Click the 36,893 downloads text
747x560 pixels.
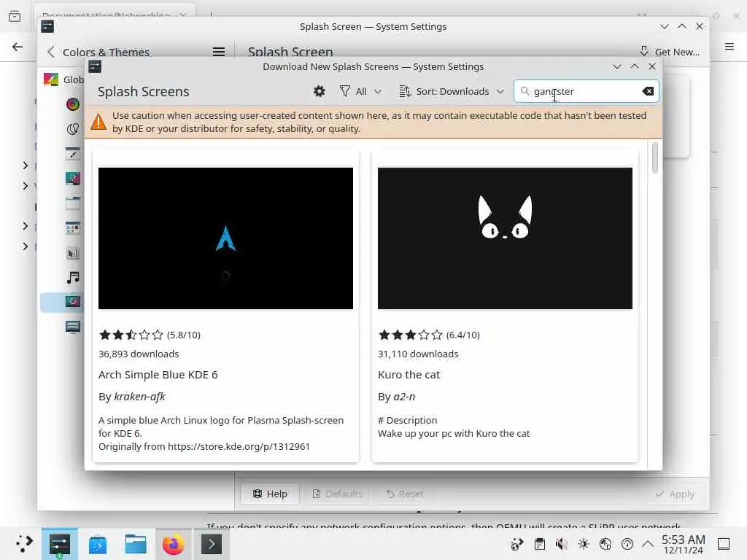pyautogui.click(x=139, y=354)
